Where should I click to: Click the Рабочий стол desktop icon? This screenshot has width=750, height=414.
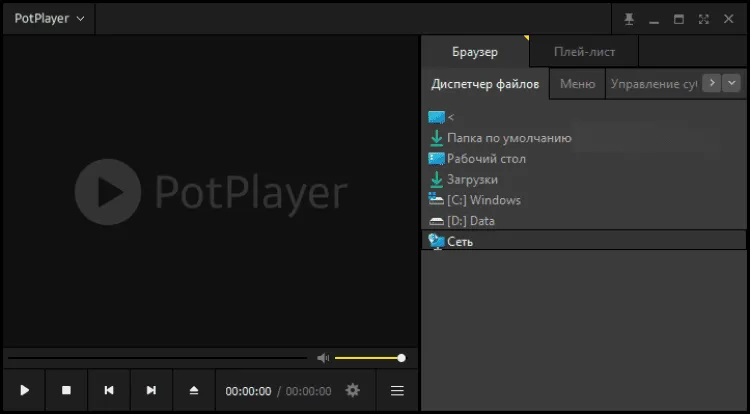(x=436, y=159)
